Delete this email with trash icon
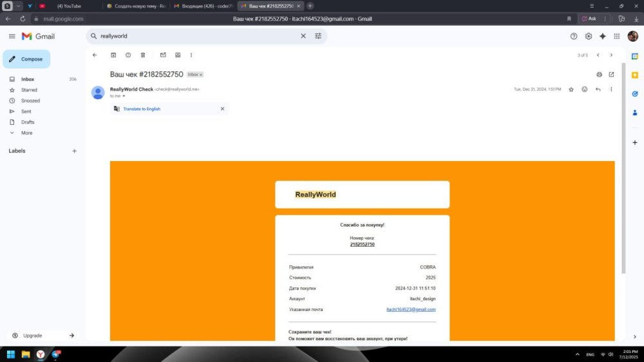 [x=143, y=55]
